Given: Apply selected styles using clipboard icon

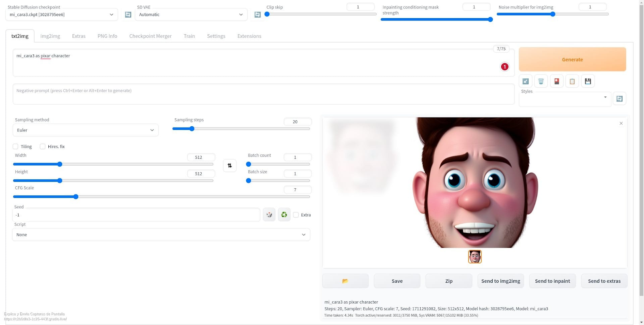Looking at the screenshot, I should coord(572,81).
